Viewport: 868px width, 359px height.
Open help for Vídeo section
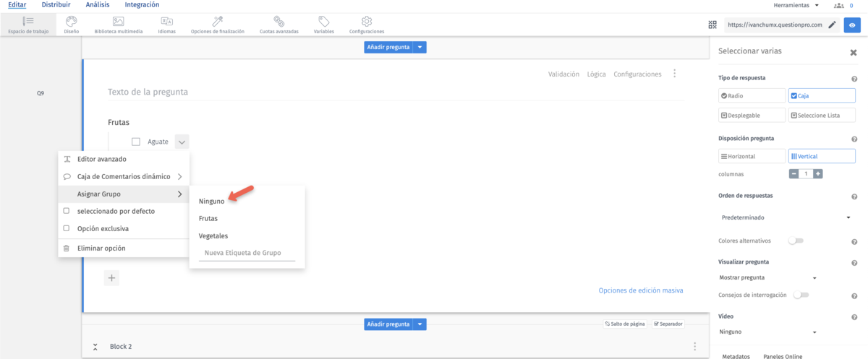coord(854,317)
